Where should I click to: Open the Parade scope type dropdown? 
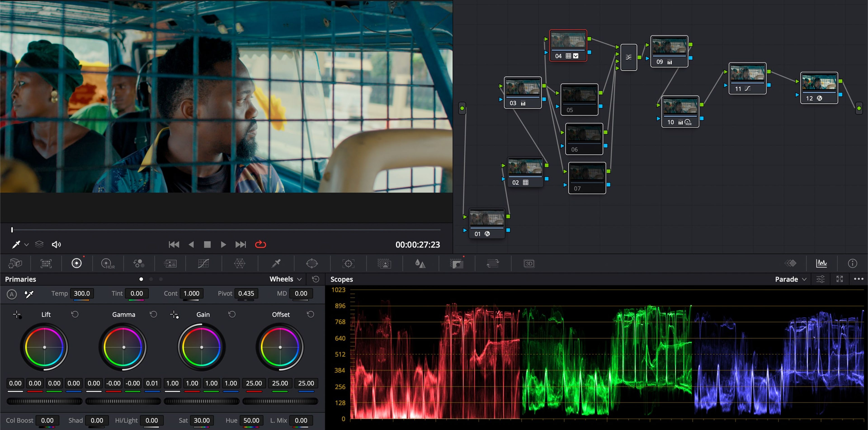click(x=790, y=279)
